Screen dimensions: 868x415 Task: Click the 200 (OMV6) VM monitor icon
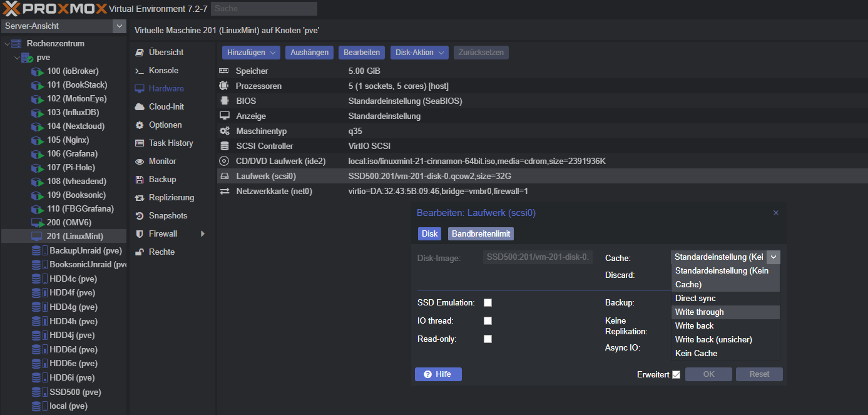(x=38, y=223)
